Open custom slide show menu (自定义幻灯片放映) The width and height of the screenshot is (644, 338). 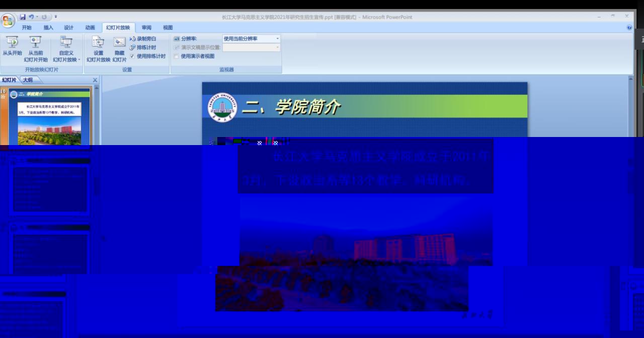pos(66,48)
